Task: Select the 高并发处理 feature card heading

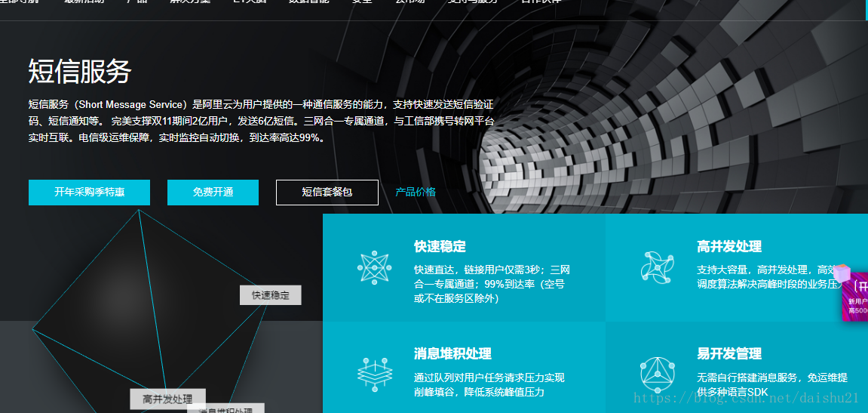Action: click(729, 247)
